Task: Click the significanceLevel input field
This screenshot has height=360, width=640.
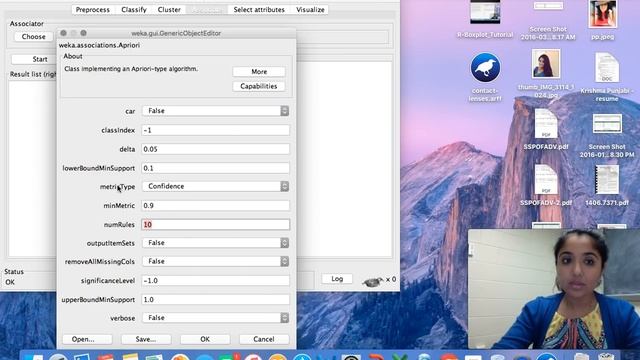Action: [216, 280]
